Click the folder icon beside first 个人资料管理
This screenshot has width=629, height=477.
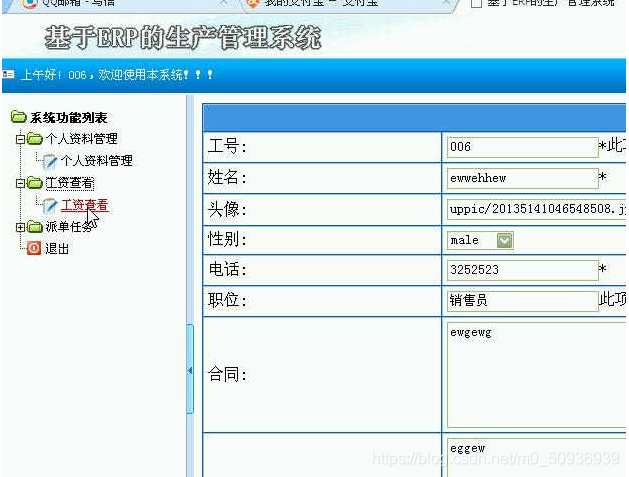35,139
